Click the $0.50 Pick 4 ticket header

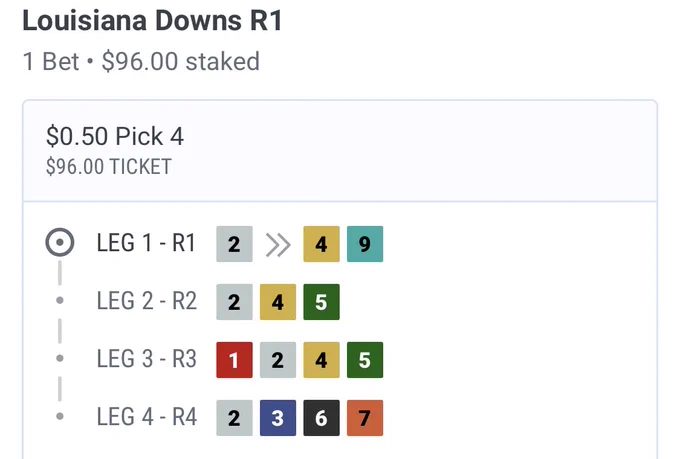tap(340, 151)
